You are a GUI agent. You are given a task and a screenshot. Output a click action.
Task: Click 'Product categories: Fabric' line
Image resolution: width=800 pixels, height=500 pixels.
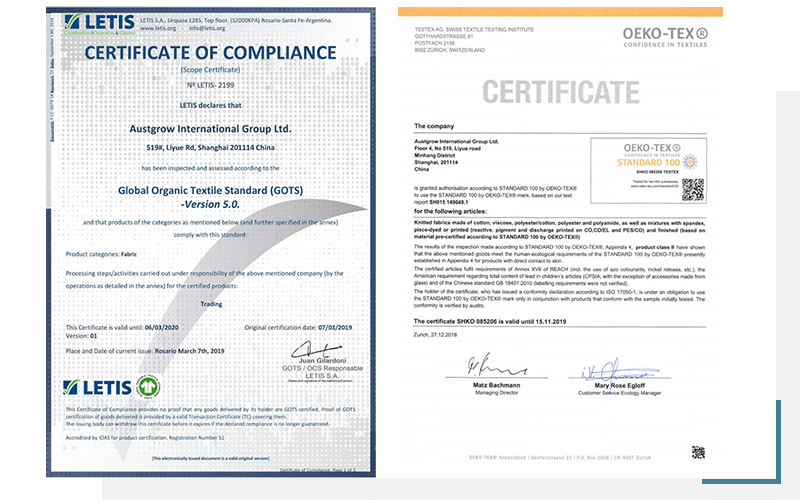click(x=101, y=254)
